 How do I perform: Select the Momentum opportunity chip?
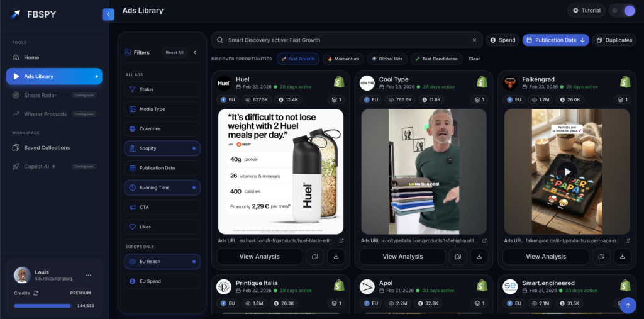click(343, 59)
